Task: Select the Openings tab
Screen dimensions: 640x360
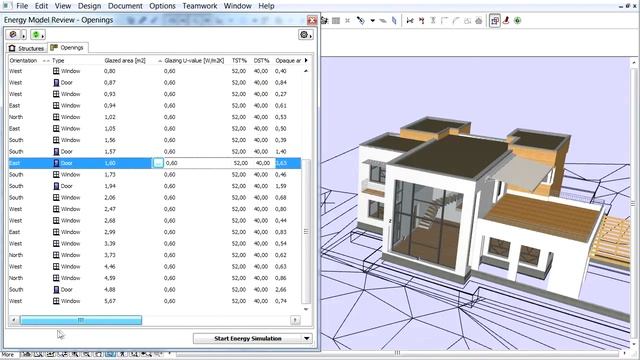Action: click(x=67, y=48)
